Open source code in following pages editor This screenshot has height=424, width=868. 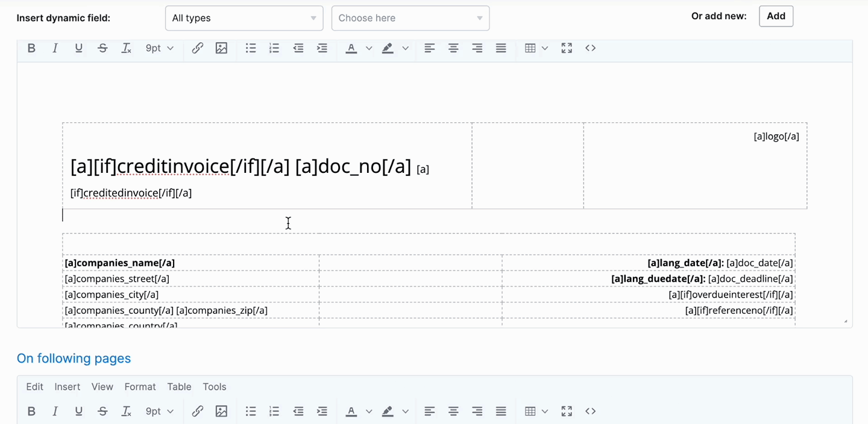[x=591, y=411]
